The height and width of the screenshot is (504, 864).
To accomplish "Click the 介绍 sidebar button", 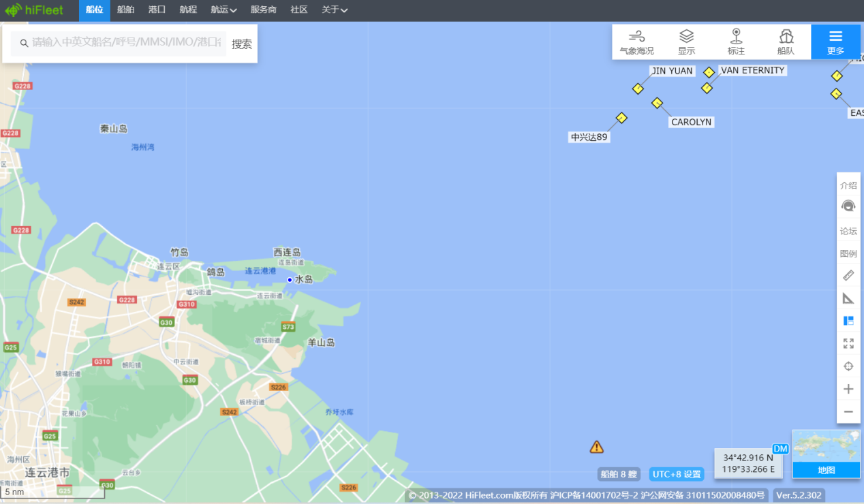I will 848,185.
